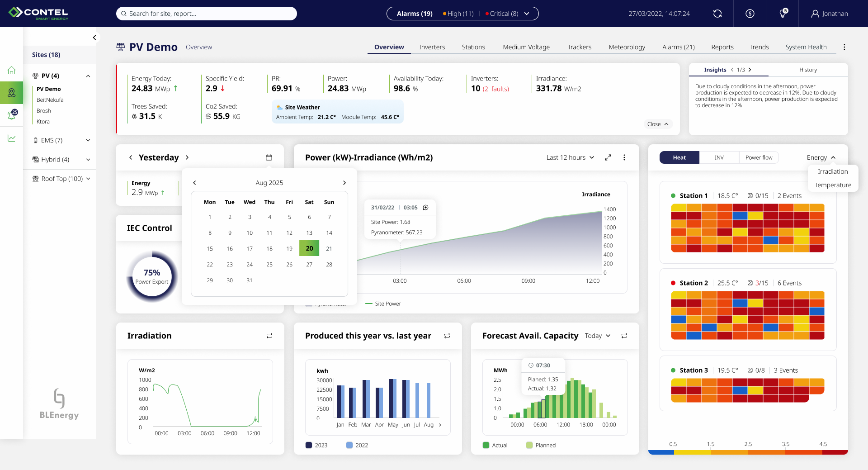Click the refresh icon in top bar
This screenshot has width=868, height=470.
click(717, 14)
